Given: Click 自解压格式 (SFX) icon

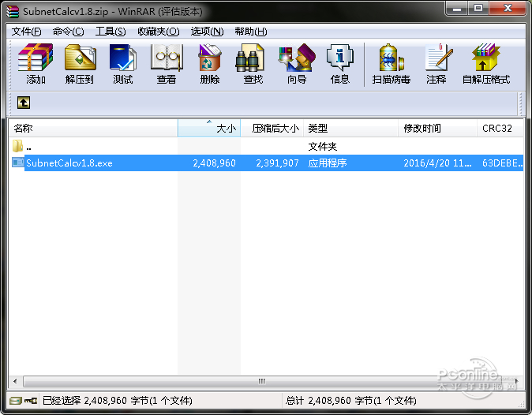Looking at the screenshot, I should click(x=486, y=64).
